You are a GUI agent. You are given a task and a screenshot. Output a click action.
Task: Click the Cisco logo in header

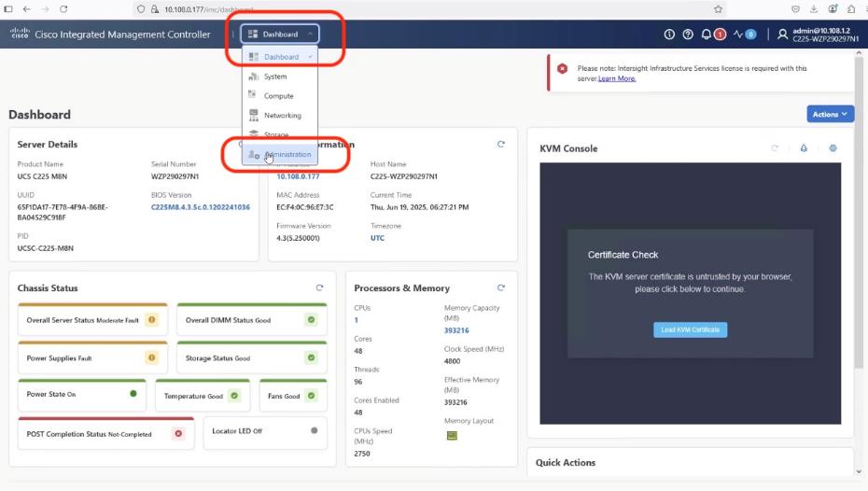(20, 34)
